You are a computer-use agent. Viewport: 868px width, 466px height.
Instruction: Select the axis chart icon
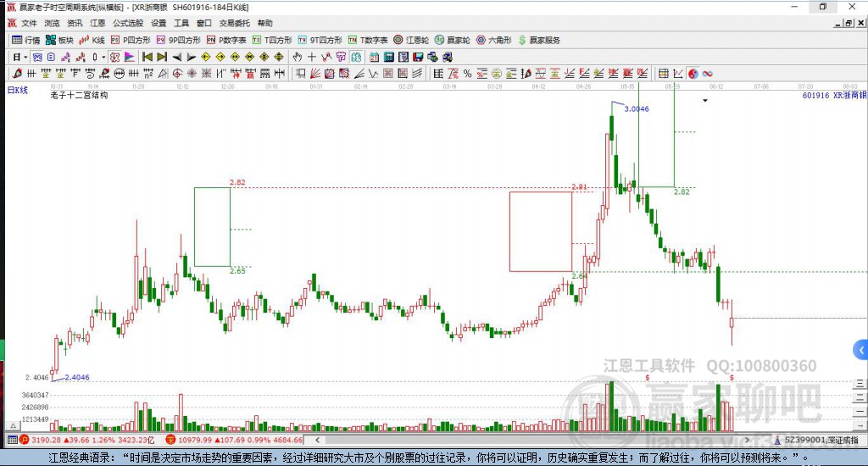pos(677,73)
